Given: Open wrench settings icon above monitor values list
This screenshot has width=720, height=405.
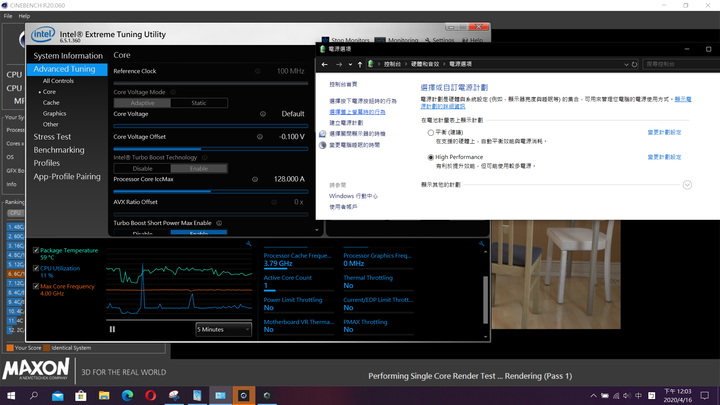Looking at the screenshot, I should coord(481,244).
